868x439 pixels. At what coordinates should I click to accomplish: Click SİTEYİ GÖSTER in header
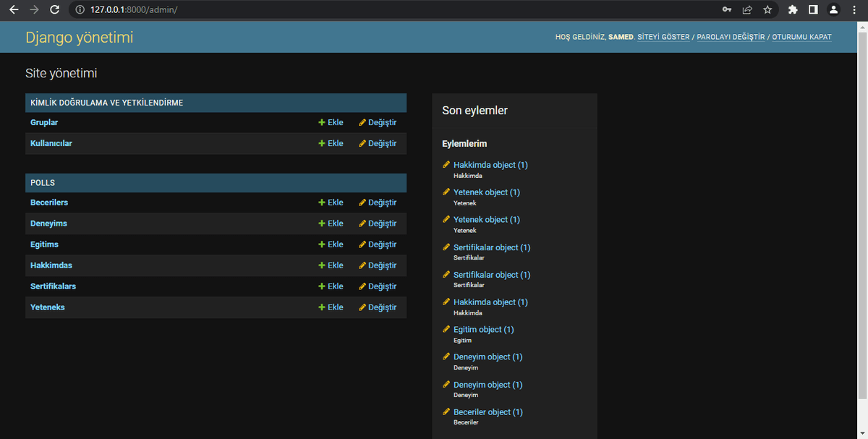pyautogui.click(x=663, y=37)
